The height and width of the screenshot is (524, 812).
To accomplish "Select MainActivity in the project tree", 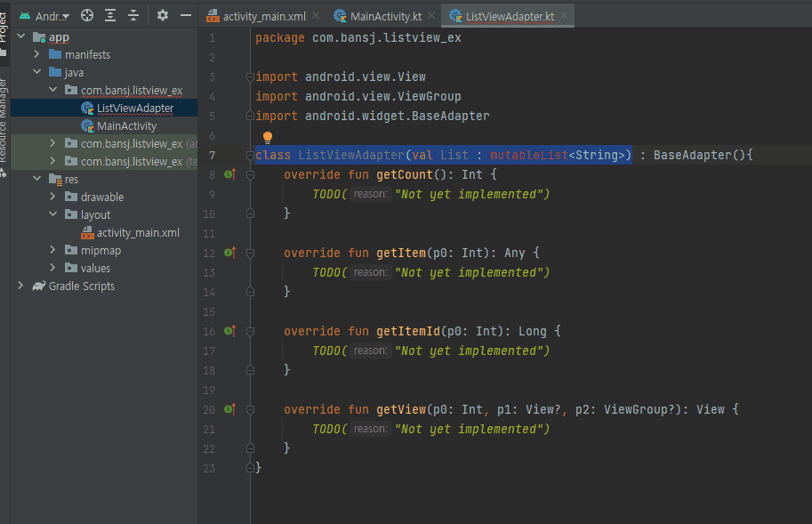I will [126, 126].
